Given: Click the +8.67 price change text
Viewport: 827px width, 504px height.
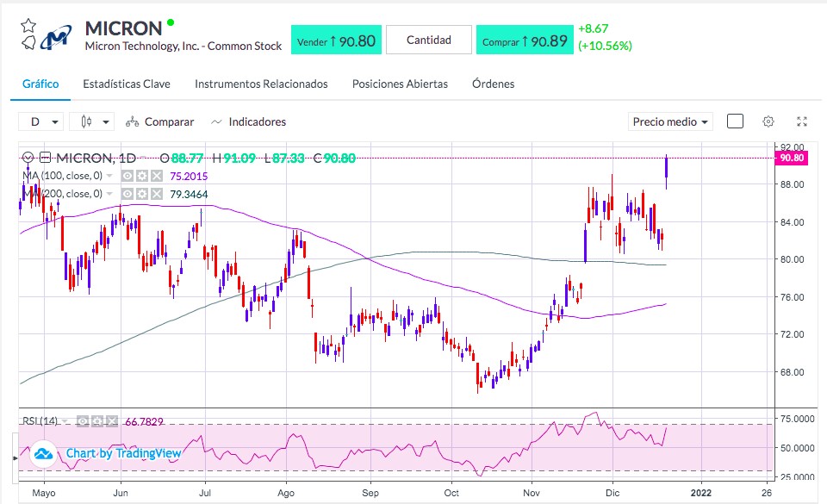Looking at the screenshot, I should pos(594,28).
